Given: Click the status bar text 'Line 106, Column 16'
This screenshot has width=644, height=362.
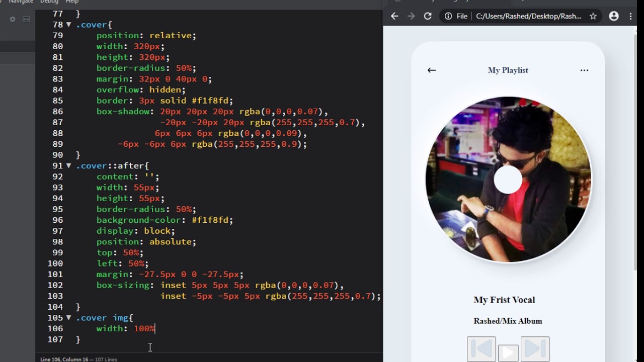Looking at the screenshot, I should pyautogui.click(x=64, y=359).
